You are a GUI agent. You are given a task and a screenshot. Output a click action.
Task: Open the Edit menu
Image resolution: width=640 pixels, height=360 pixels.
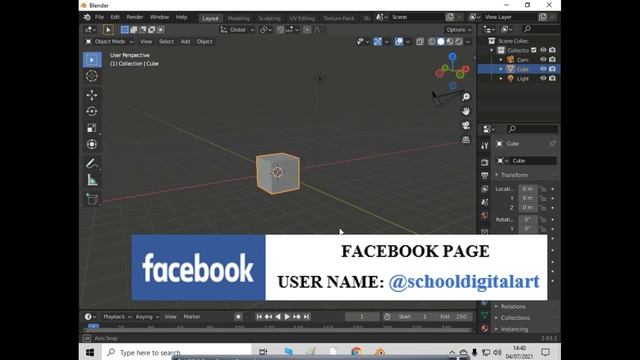click(x=115, y=17)
